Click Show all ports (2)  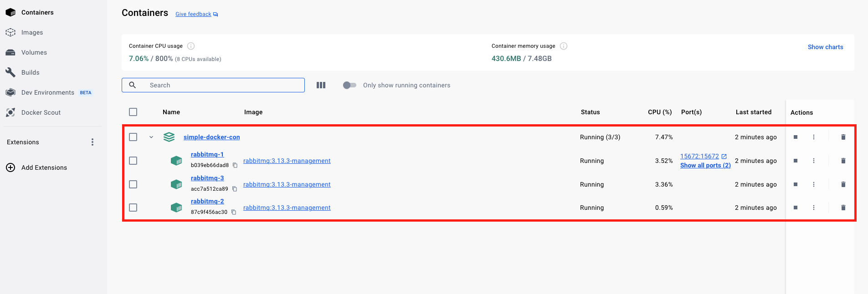[705, 165]
